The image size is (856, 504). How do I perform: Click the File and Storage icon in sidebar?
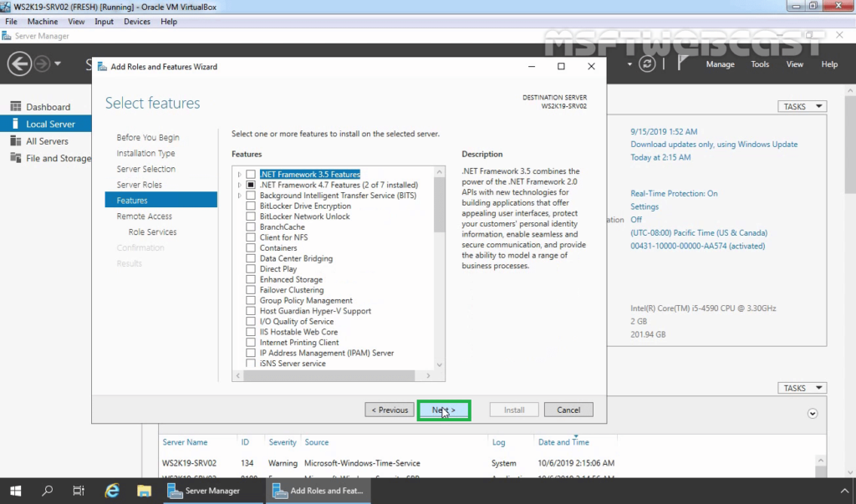(16, 158)
